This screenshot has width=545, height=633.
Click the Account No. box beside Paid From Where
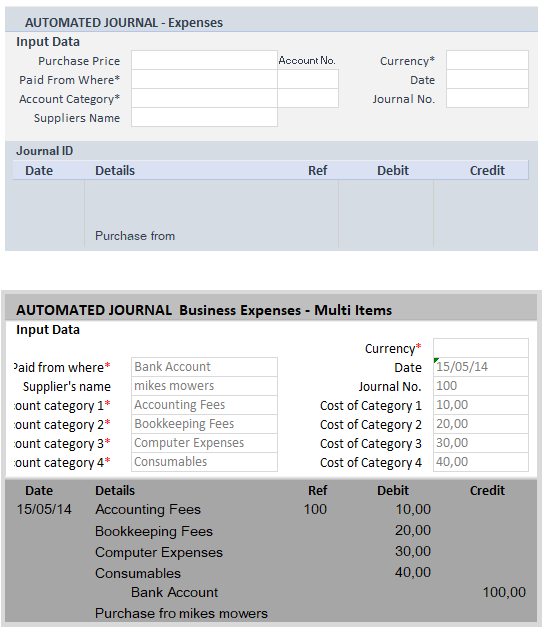308,79
